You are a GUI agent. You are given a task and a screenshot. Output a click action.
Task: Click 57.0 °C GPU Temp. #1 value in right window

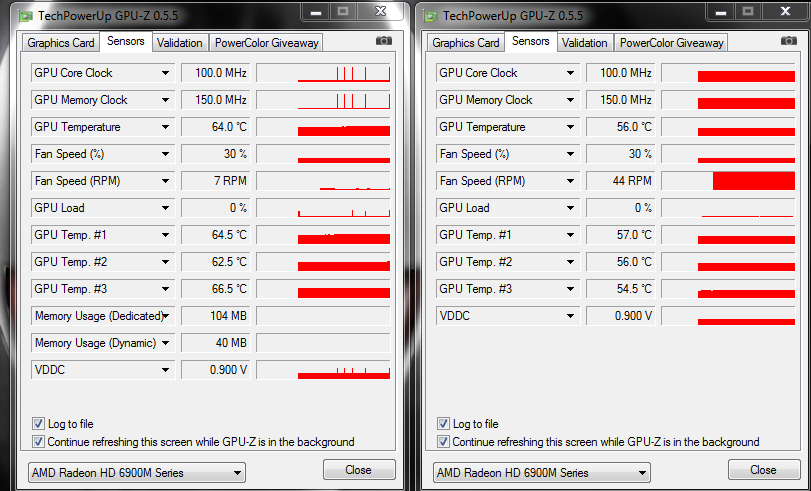click(x=621, y=235)
